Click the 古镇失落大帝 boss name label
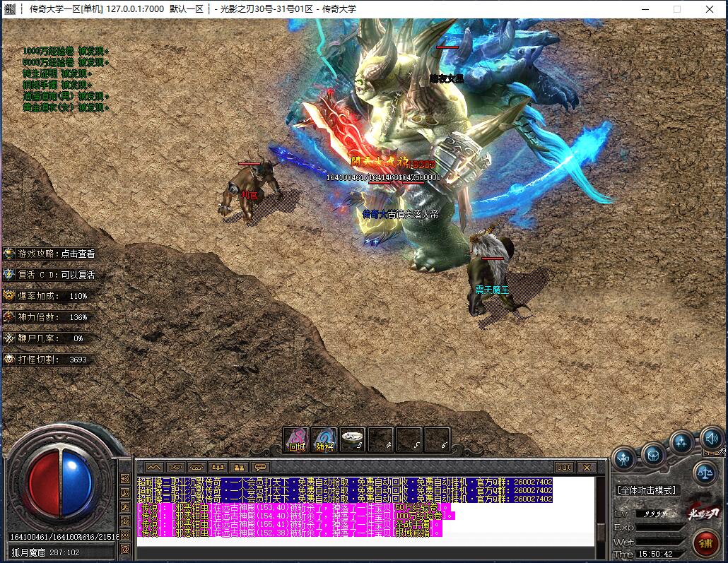The width and height of the screenshot is (728, 563). coord(413,215)
